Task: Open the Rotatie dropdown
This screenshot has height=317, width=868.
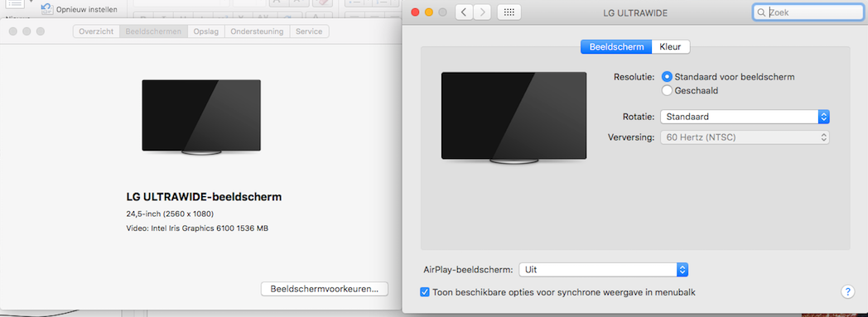Action: coord(745,117)
